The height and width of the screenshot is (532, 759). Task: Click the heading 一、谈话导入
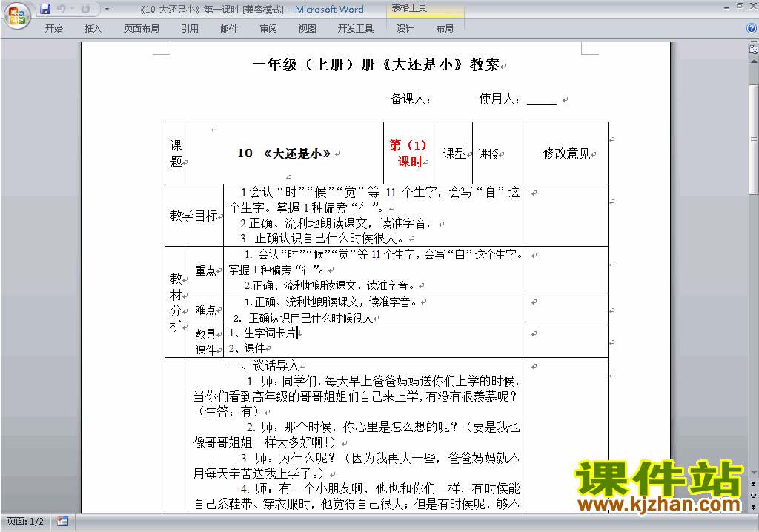pos(264,365)
